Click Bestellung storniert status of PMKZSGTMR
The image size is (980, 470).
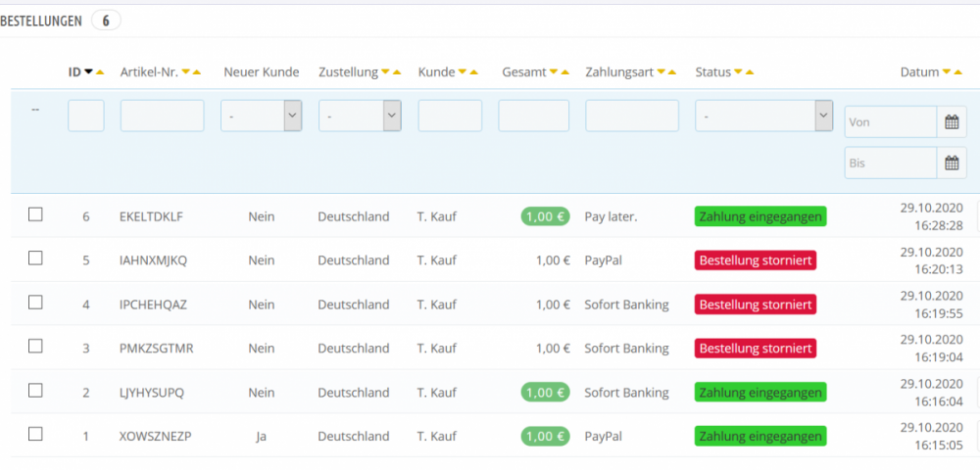[756, 349]
